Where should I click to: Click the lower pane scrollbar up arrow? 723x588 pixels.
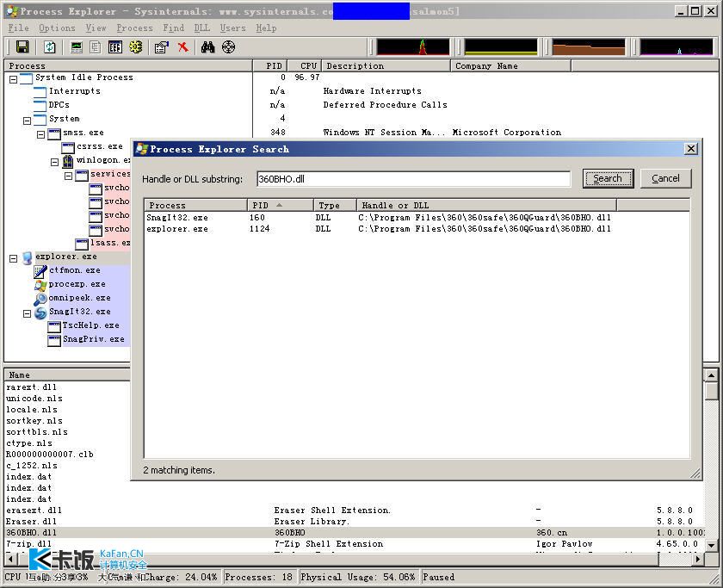pos(712,375)
